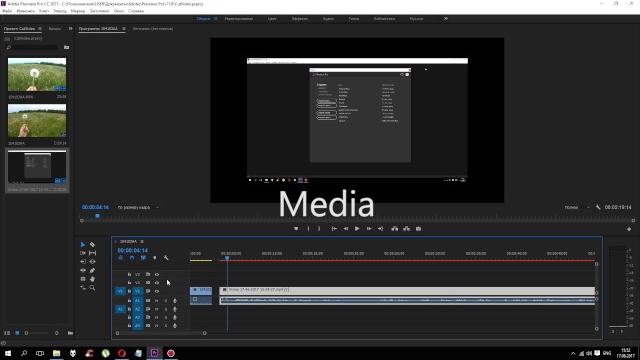
Task: Export frame with camera icon
Action: click(418, 229)
